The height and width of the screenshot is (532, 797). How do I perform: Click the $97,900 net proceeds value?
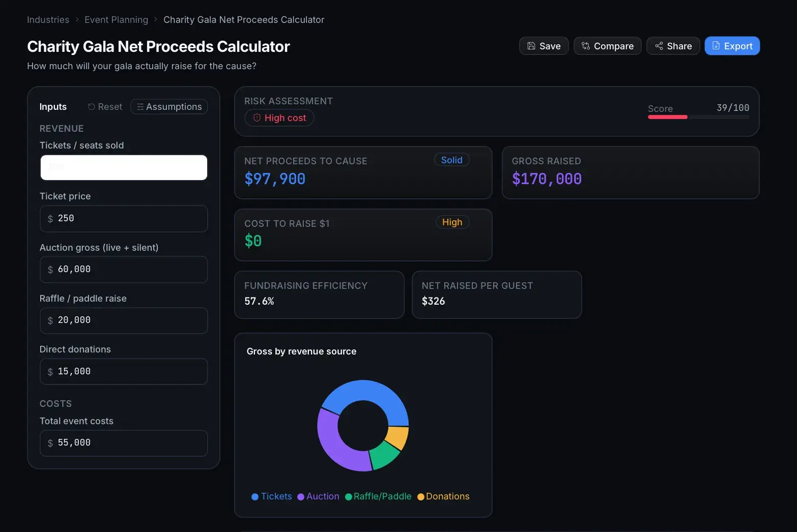tap(275, 179)
